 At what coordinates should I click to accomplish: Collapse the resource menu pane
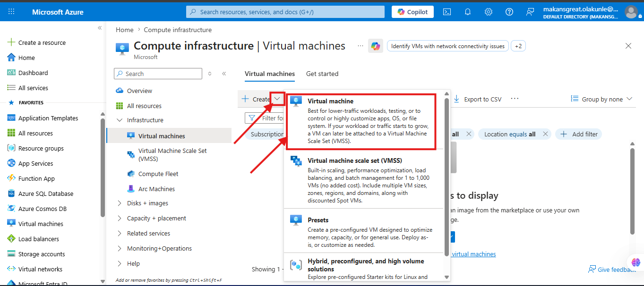pyautogui.click(x=224, y=74)
